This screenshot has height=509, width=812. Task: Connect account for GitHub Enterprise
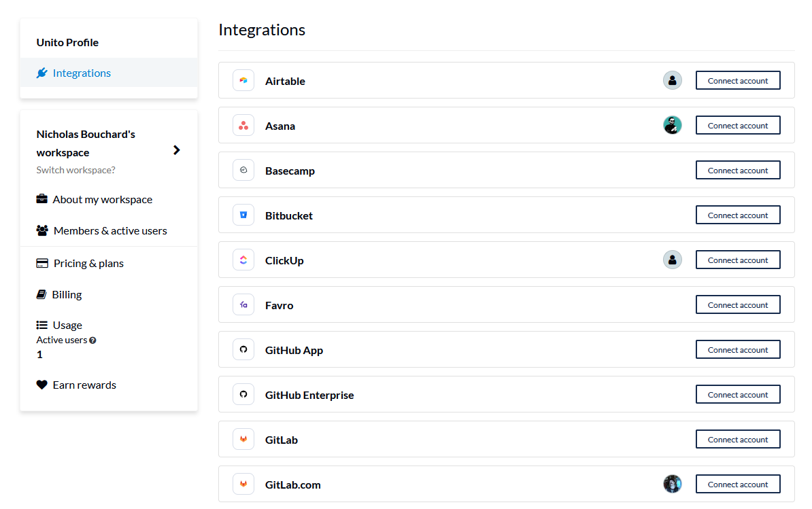(x=738, y=394)
